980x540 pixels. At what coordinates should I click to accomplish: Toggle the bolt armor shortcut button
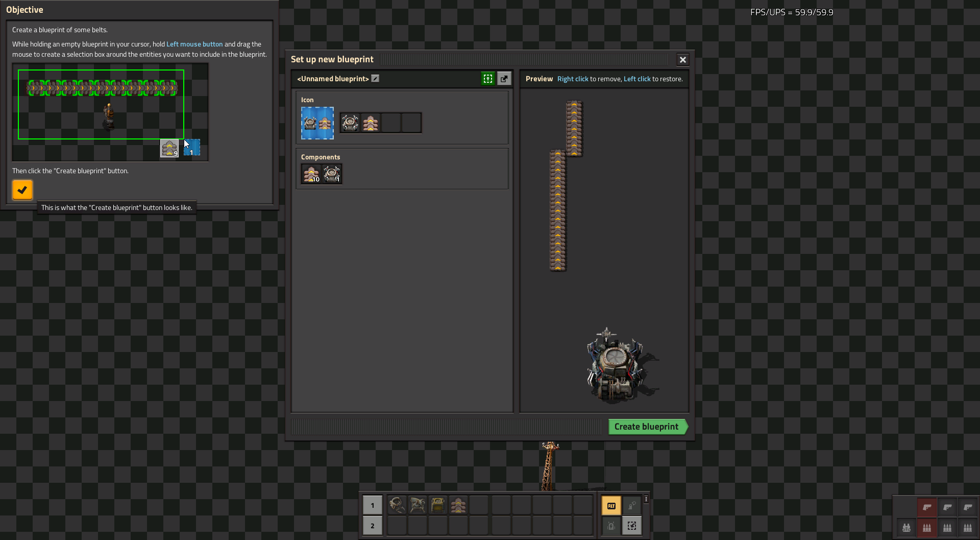pyautogui.click(x=611, y=526)
